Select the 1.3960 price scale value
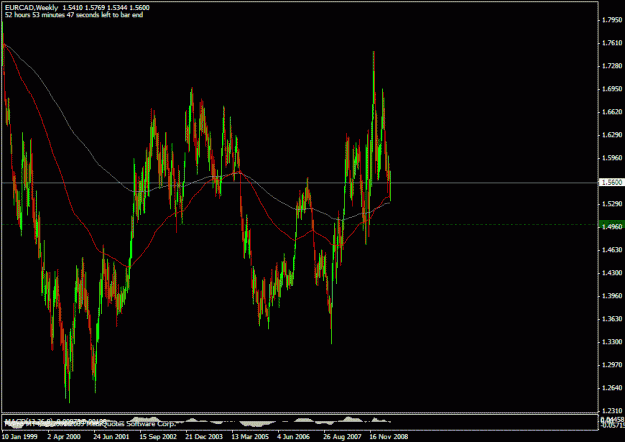The image size is (625, 442). click(613, 296)
